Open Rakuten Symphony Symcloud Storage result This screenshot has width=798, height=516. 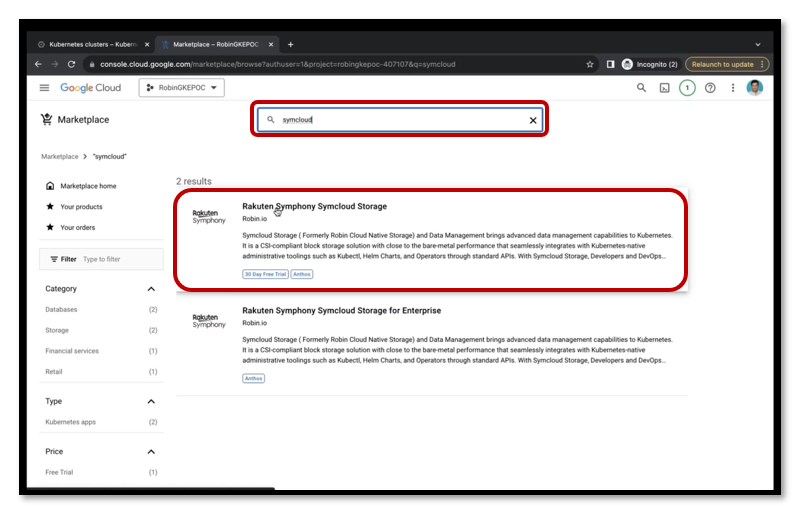(315, 206)
